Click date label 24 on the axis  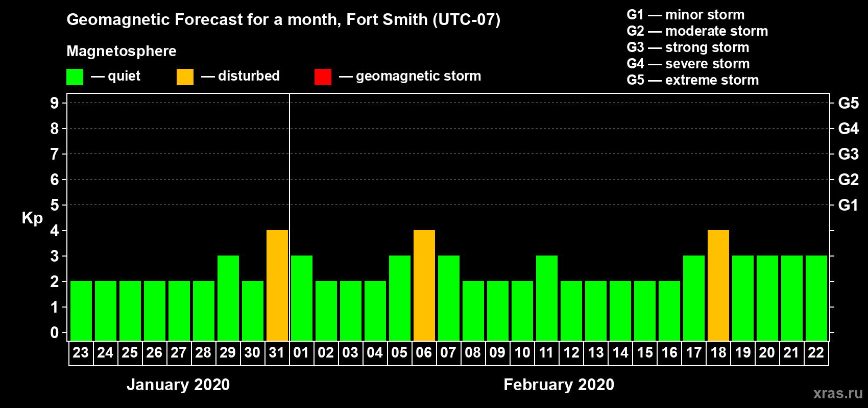coord(105,353)
